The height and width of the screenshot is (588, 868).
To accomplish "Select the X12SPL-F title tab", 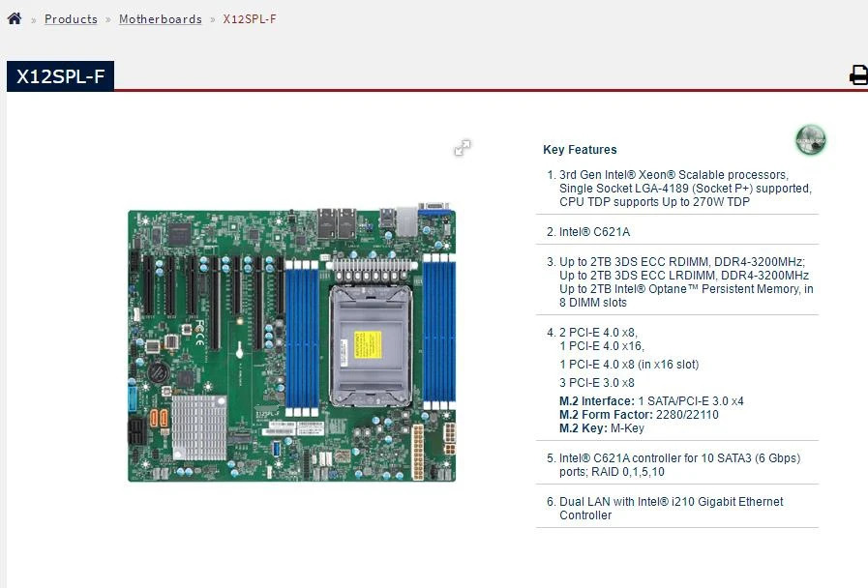I will [60, 76].
